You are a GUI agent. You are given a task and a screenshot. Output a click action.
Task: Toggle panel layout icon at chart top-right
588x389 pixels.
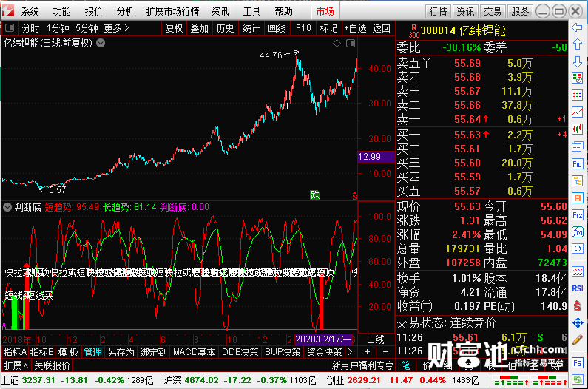[x=351, y=44]
